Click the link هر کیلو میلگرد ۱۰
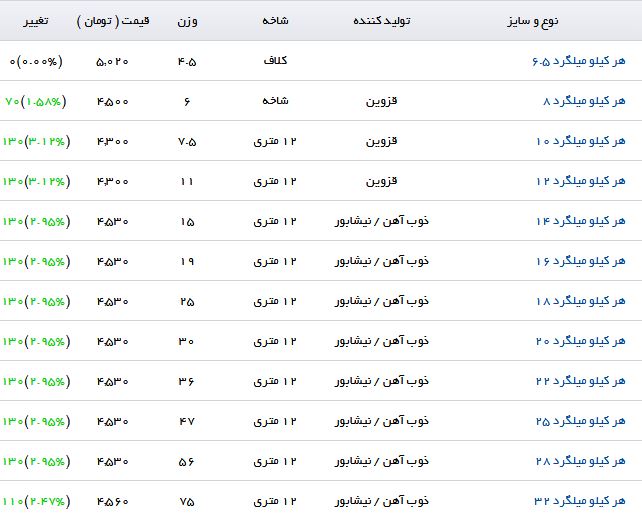 click(x=581, y=141)
